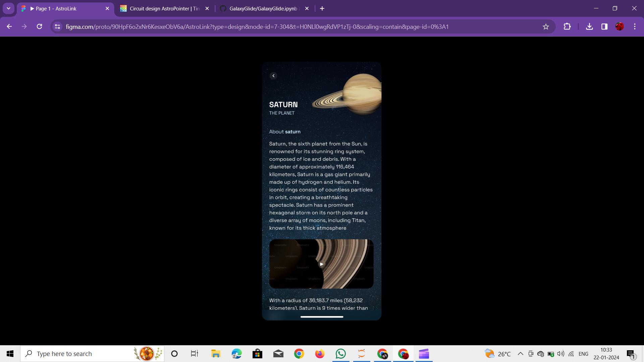This screenshot has height=362, width=644.
Task: Open a new browser tab
Action: point(322,8)
